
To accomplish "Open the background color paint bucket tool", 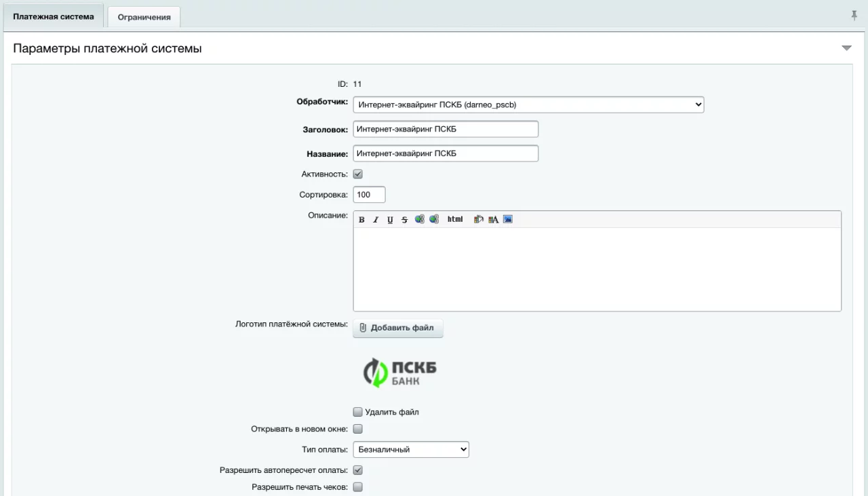I will [478, 219].
